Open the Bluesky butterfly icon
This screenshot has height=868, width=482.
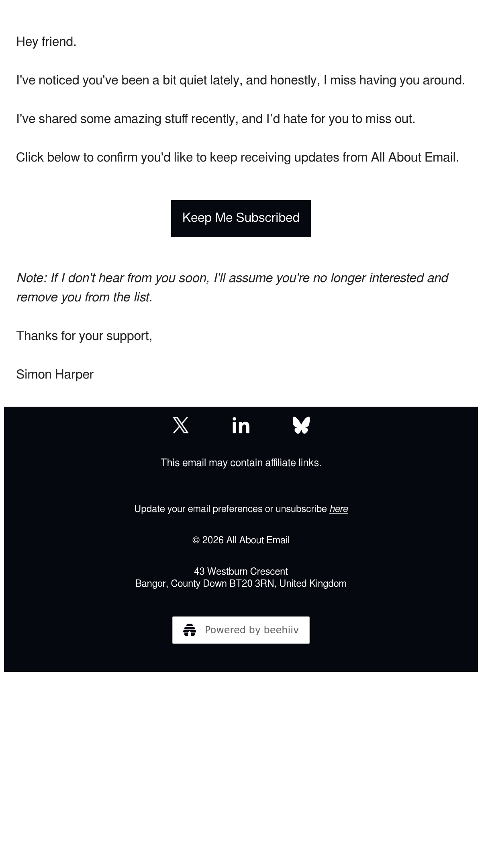click(x=301, y=425)
